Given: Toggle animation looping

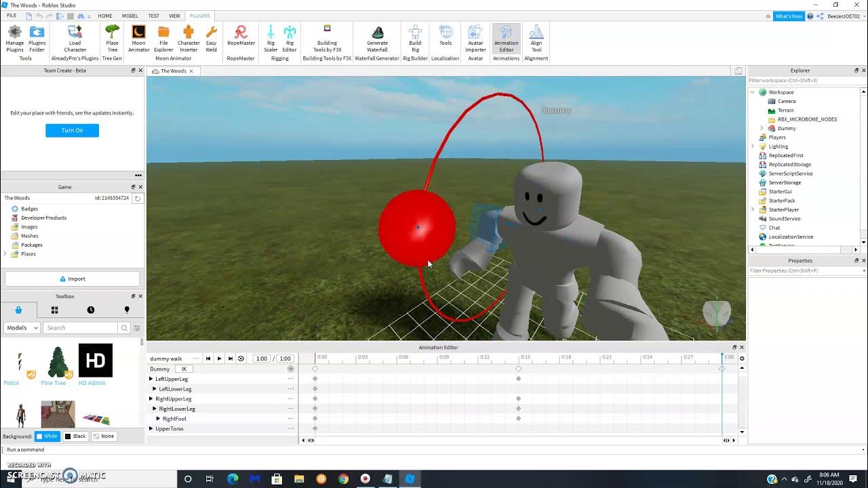Looking at the screenshot, I should (x=241, y=359).
